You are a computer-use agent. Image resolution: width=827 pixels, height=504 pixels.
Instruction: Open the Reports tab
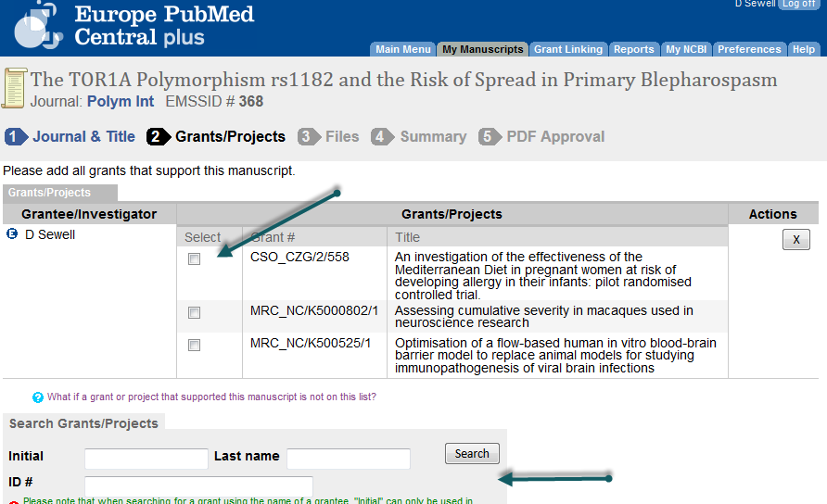[634, 50]
